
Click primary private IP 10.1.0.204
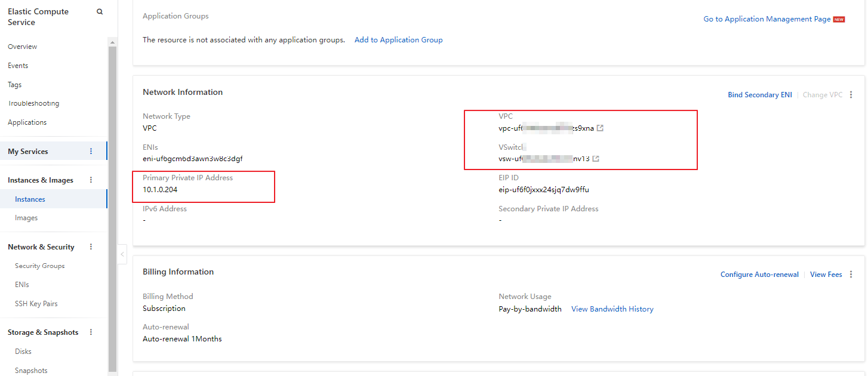pyautogui.click(x=160, y=190)
